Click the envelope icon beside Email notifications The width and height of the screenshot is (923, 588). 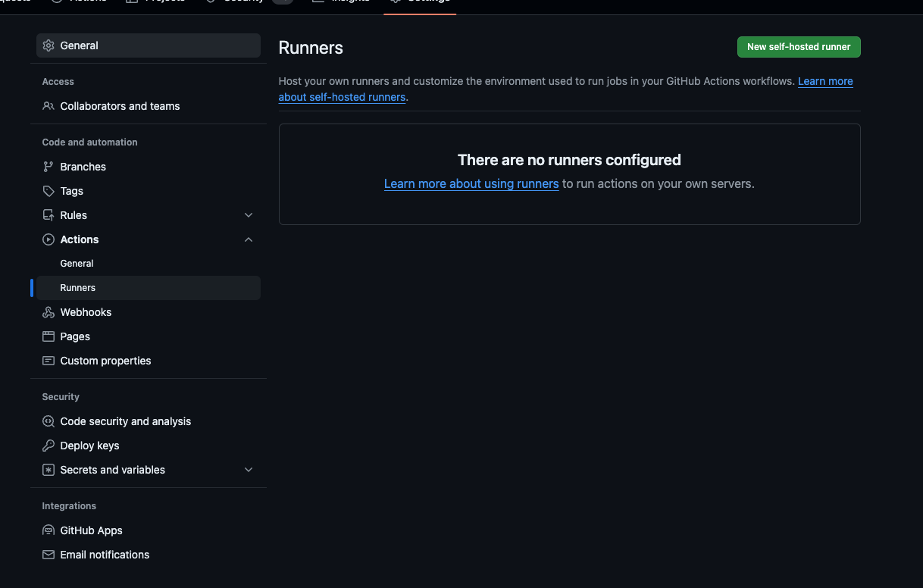48,555
